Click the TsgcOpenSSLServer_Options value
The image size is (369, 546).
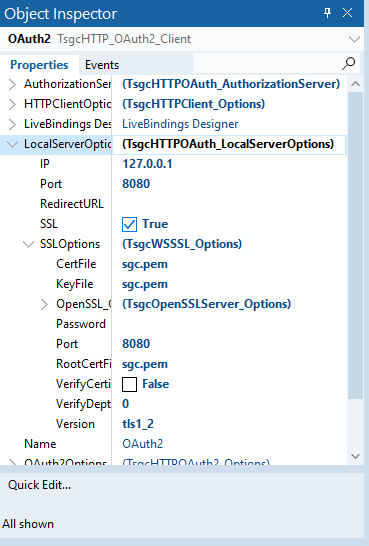click(206, 304)
